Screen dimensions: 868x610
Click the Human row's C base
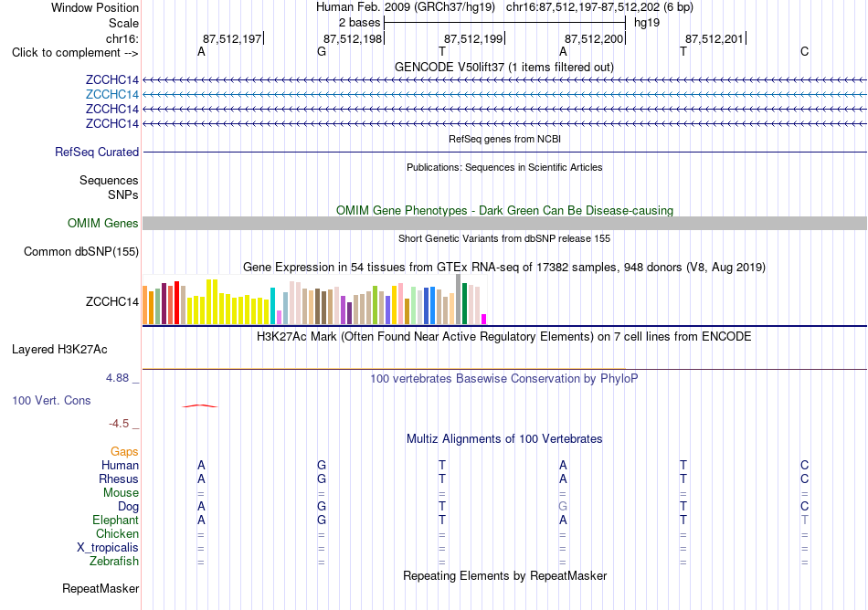[804, 465]
